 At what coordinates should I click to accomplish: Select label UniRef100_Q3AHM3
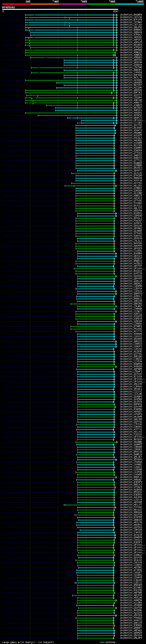click(x=131, y=148)
